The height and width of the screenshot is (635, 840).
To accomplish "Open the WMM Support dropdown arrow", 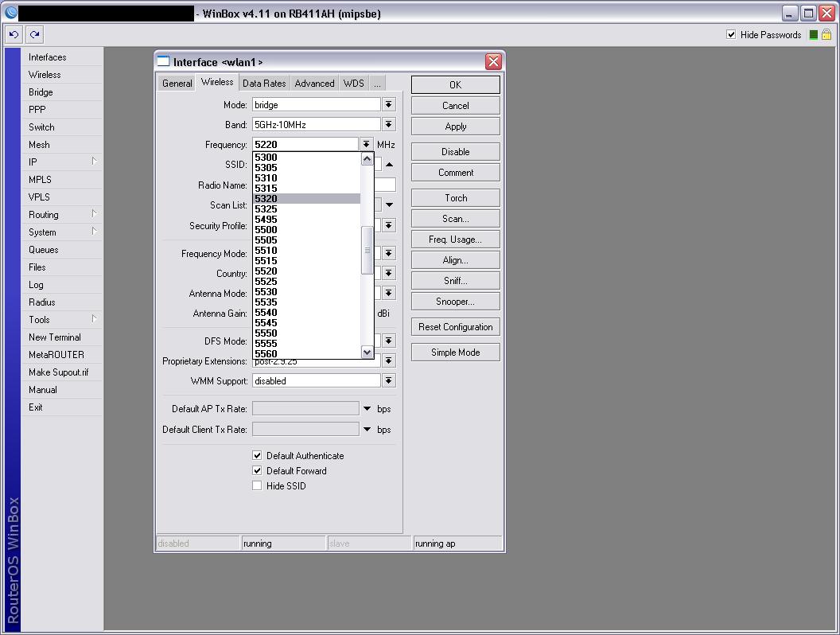I will pyautogui.click(x=389, y=380).
